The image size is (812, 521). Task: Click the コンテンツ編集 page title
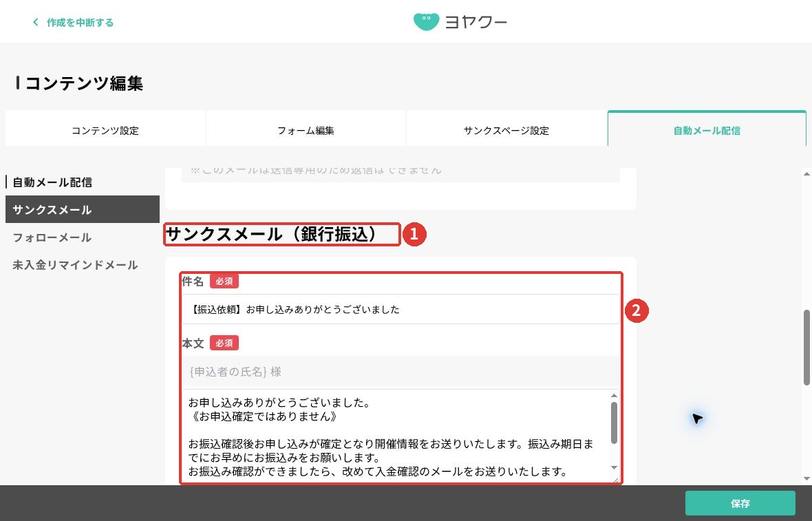tap(84, 83)
